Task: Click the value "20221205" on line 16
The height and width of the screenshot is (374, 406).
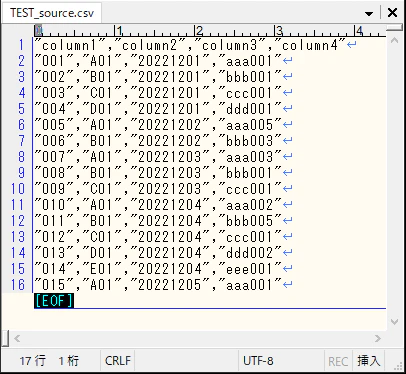Action: [170, 285]
